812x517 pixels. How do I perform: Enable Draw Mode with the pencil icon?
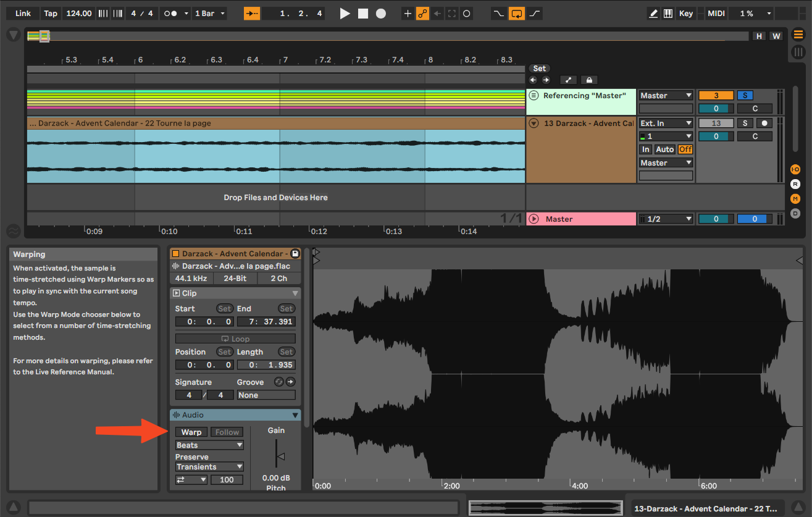coord(653,14)
